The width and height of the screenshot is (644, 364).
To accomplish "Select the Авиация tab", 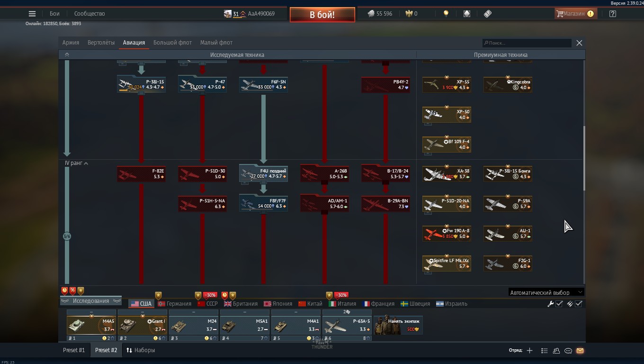I will (134, 43).
